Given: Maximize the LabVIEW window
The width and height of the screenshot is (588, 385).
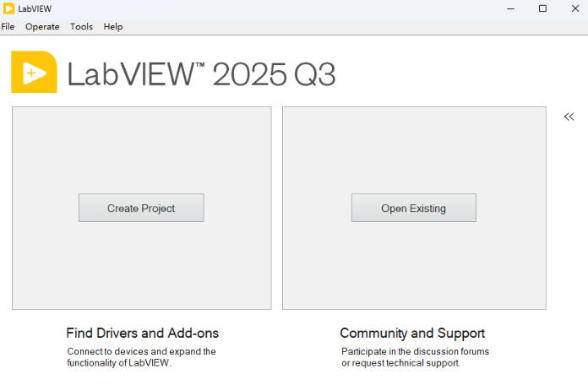Looking at the screenshot, I should pyautogui.click(x=542, y=8).
